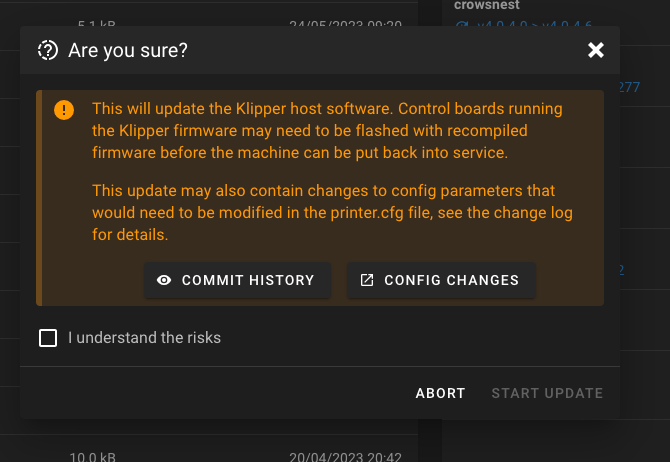Screen dimensions: 670x462
Task: Click the refresh icon beside crowsnest version
Action: point(461,25)
